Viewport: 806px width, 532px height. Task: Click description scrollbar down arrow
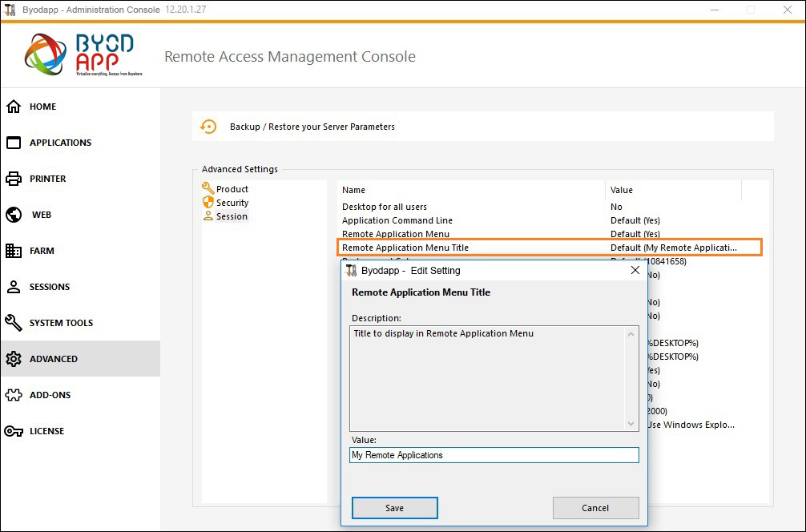tap(631, 424)
